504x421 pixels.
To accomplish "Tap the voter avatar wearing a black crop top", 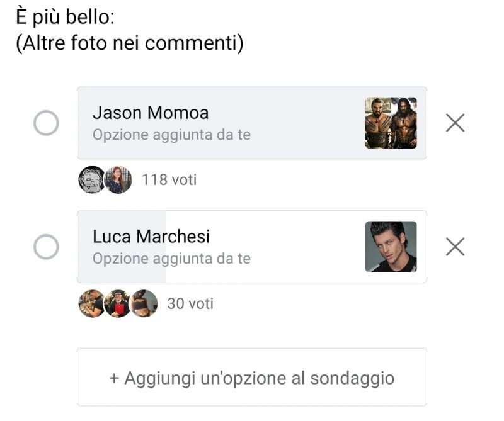I will [144, 304].
